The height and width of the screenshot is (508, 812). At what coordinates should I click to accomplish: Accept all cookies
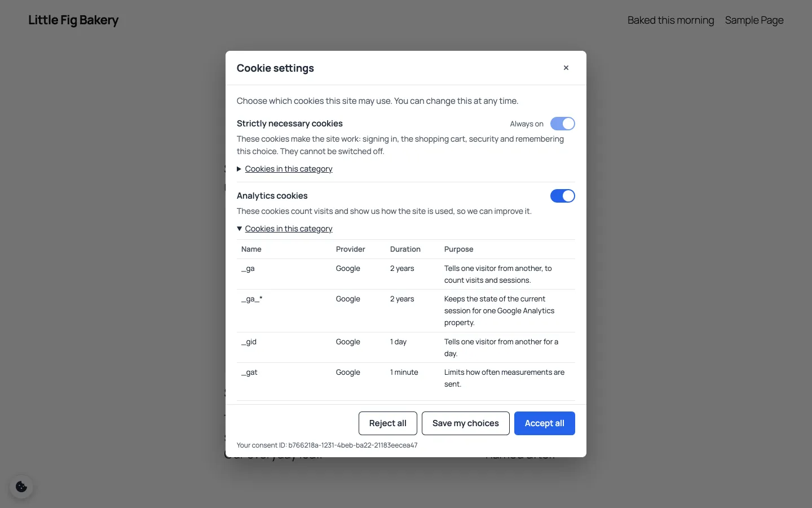[x=545, y=423]
